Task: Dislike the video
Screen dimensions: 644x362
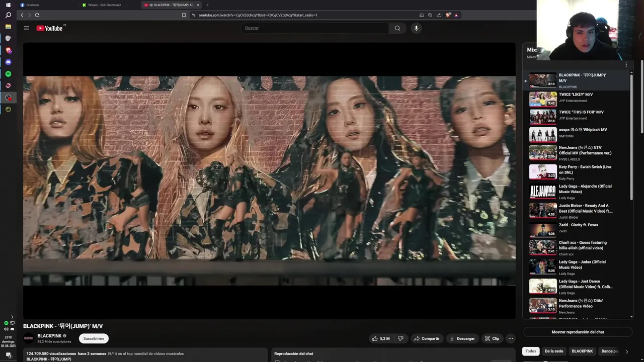Action: [x=400, y=338]
